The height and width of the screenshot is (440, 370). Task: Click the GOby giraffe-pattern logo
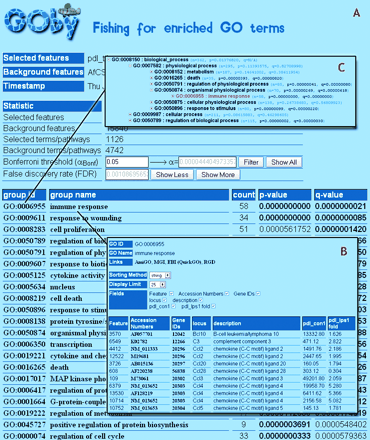[42, 22]
